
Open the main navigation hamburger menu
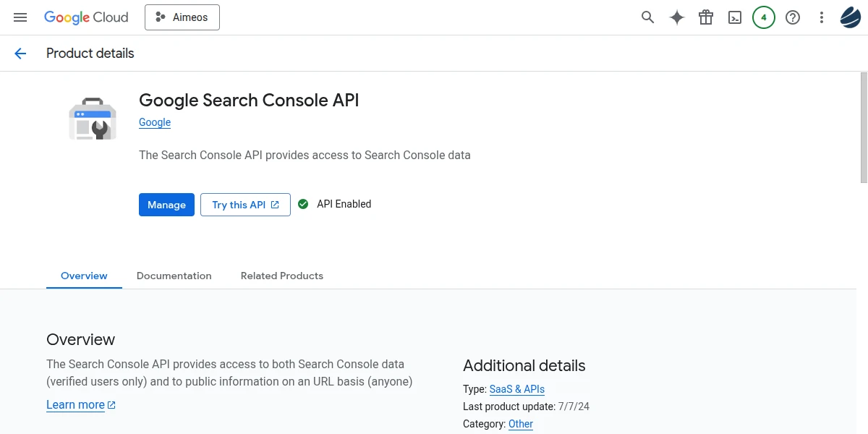click(x=20, y=17)
